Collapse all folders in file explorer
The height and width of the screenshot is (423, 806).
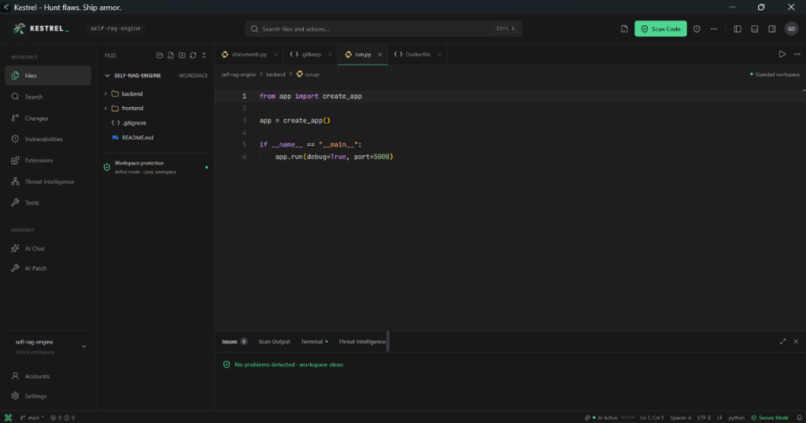204,55
